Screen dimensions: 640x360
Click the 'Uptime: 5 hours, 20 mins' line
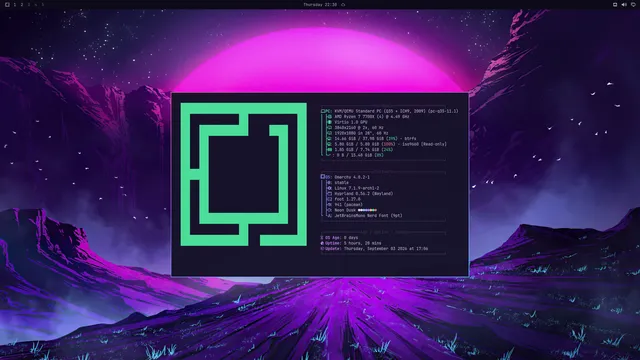pos(351,243)
